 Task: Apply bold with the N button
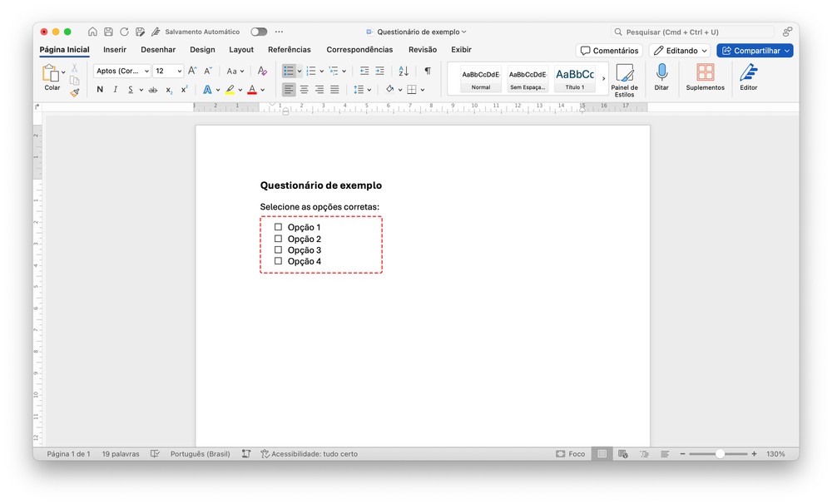[100, 90]
